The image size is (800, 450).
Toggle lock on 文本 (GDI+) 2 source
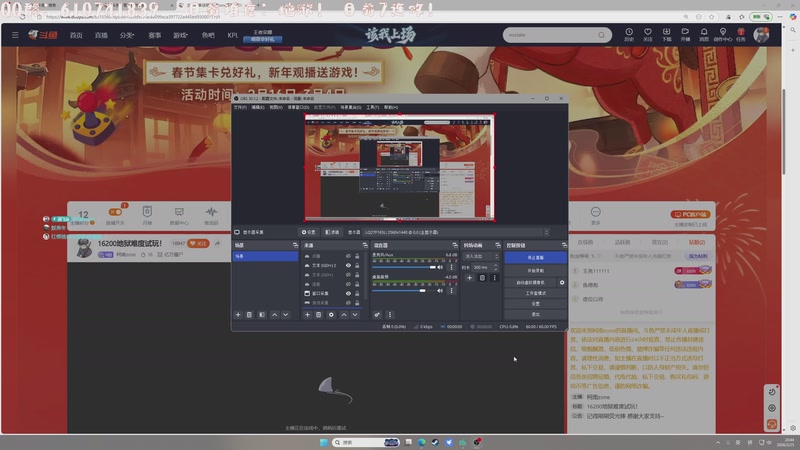pyautogui.click(x=357, y=265)
